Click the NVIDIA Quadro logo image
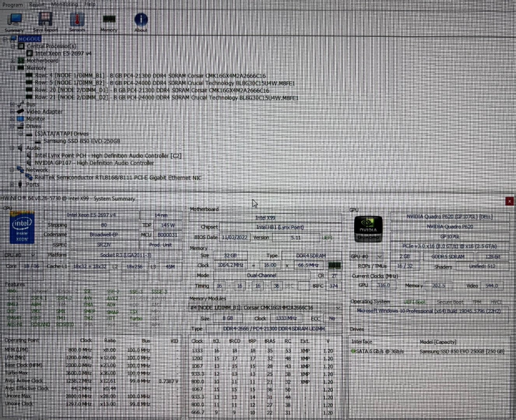The image size is (516, 420). pyautogui.click(x=368, y=229)
